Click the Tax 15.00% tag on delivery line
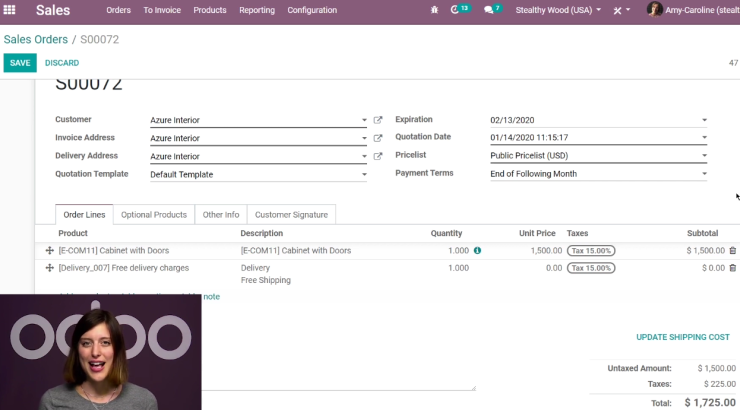 pyautogui.click(x=591, y=268)
